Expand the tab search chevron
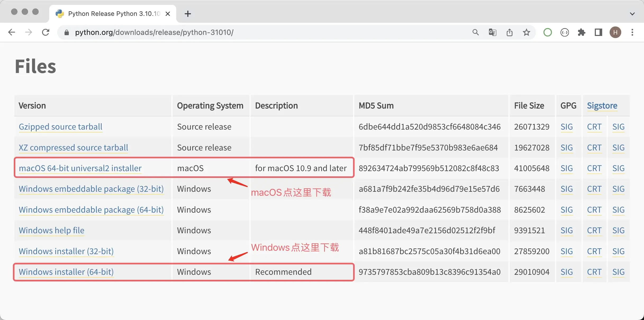Screen dimensions: 644x320 (632, 14)
